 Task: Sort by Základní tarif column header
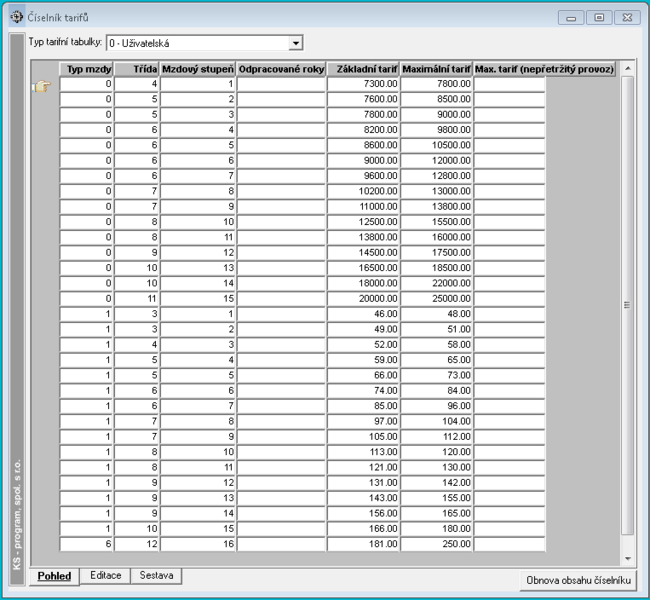pos(363,69)
